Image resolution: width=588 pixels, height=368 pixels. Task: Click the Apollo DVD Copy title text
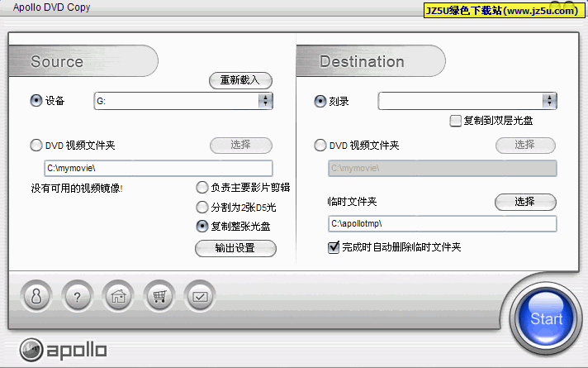click(x=51, y=7)
